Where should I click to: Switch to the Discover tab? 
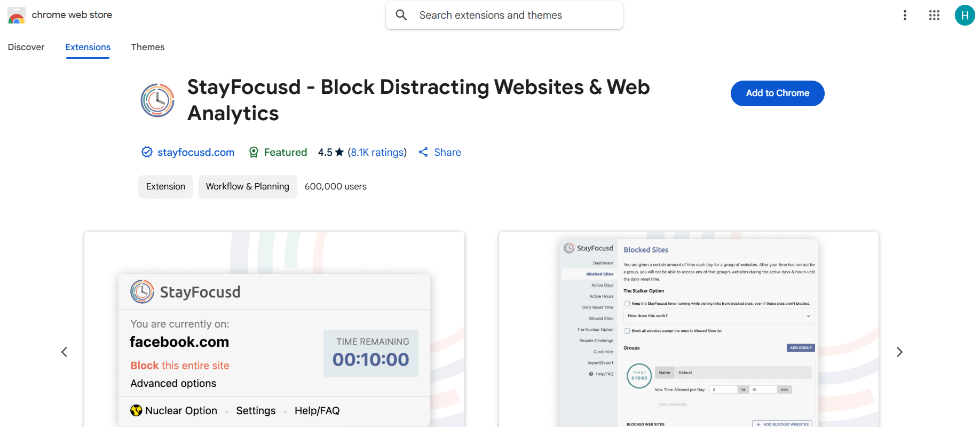26,47
